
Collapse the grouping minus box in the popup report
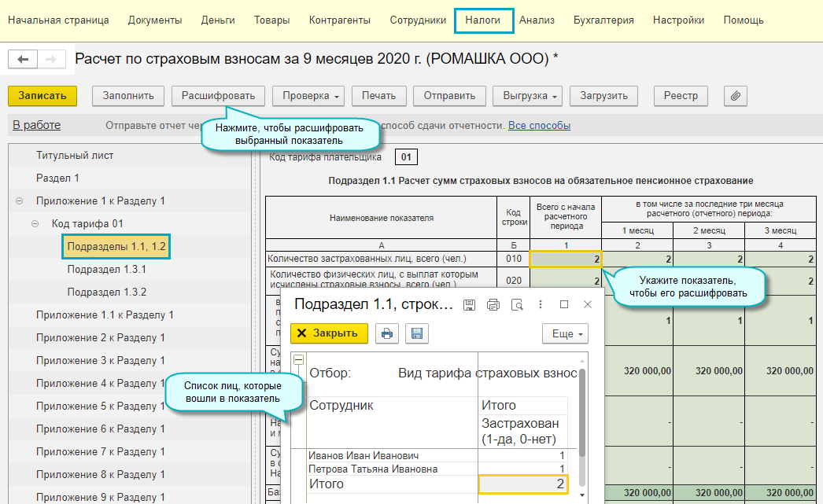pos(298,360)
